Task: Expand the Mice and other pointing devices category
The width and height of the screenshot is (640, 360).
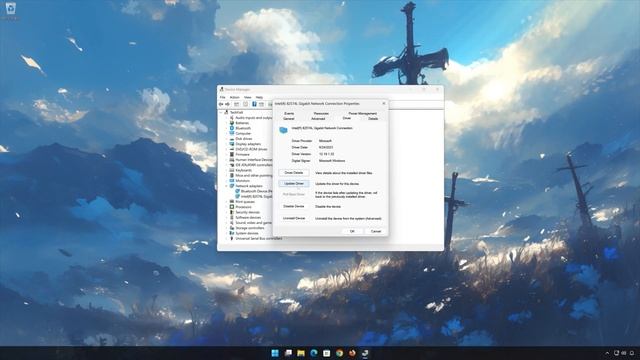Action: 227,176
